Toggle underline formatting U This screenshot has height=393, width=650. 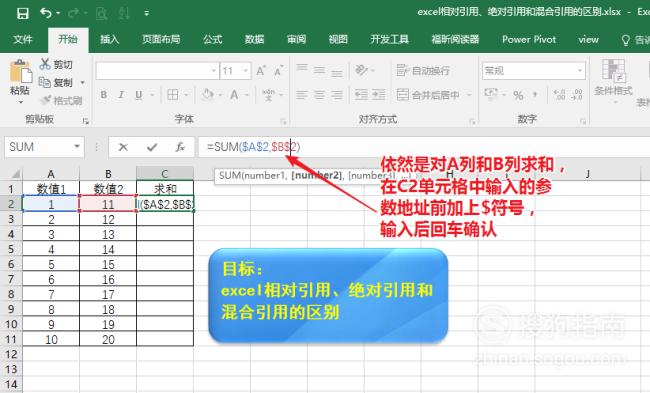[x=138, y=95]
